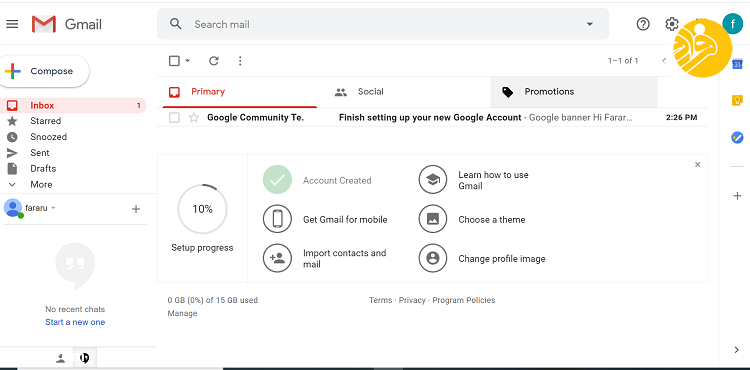Click the search magnifier icon
Viewport: 750px width, 370px height.
tap(176, 24)
